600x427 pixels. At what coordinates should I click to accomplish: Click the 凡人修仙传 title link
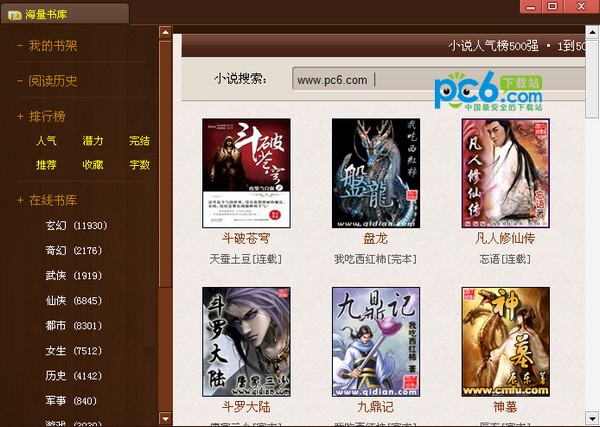coord(505,239)
